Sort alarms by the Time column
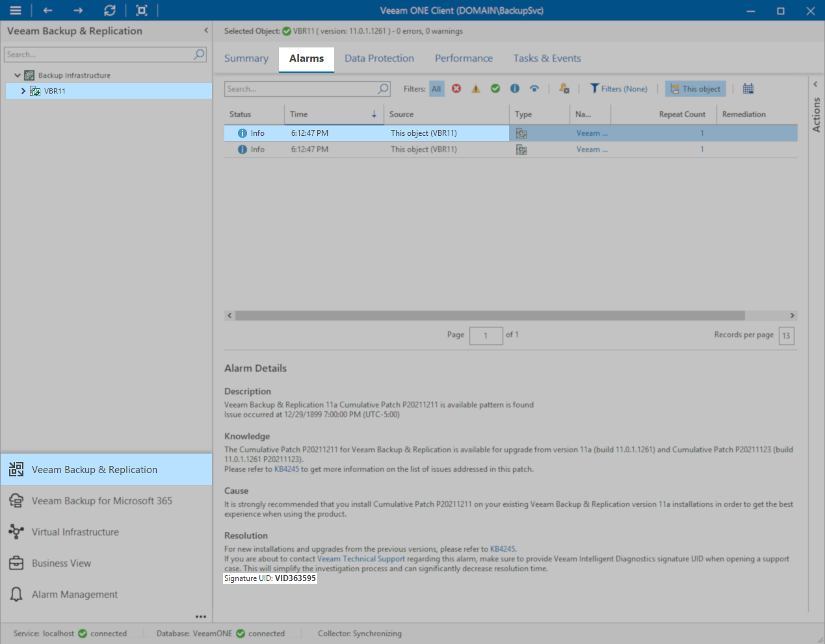This screenshot has height=644, width=825. pyautogui.click(x=334, y=114)
